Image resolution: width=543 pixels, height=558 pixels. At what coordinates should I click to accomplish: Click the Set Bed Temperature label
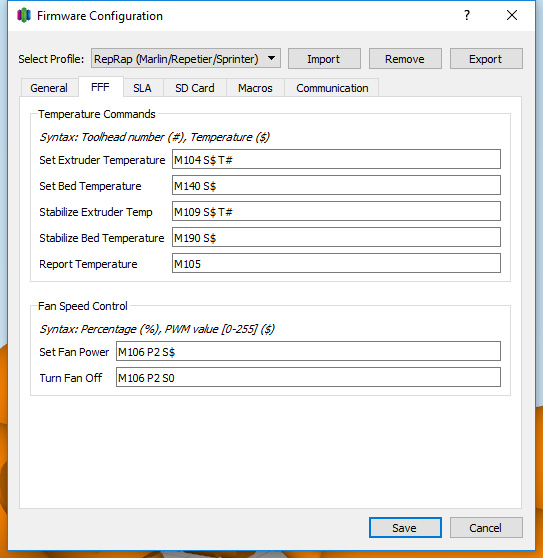click(90, 186)
